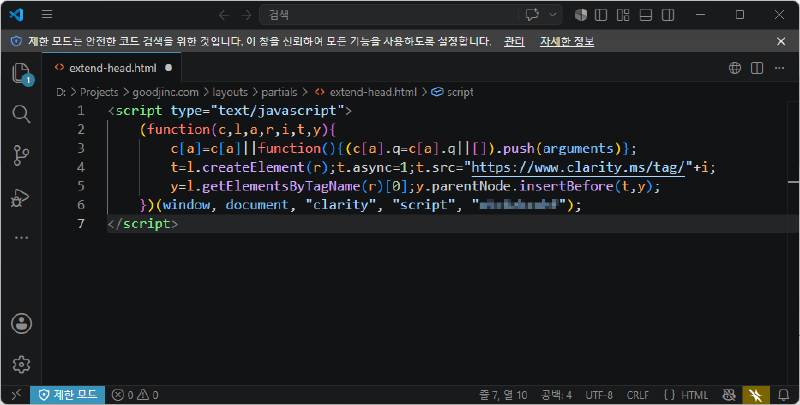This screenshot has width=800, height=405.
Task: Click the https://www.clarity.ms/tag/ URL
Action: click(578, 167)
